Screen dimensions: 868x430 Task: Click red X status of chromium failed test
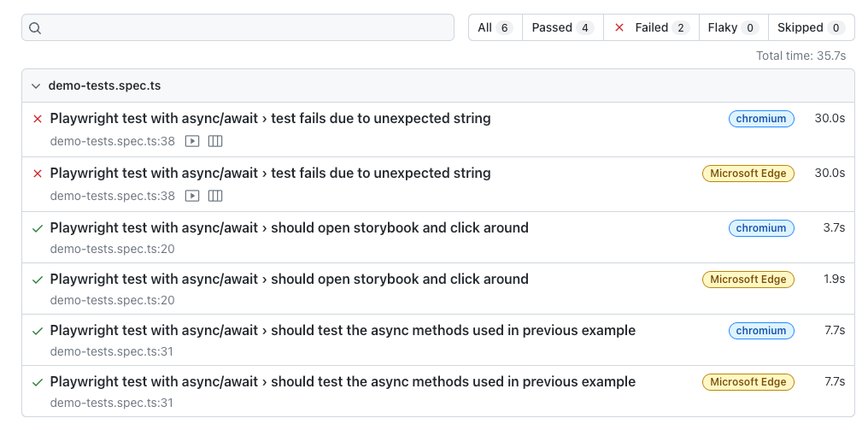click(37, 119)
